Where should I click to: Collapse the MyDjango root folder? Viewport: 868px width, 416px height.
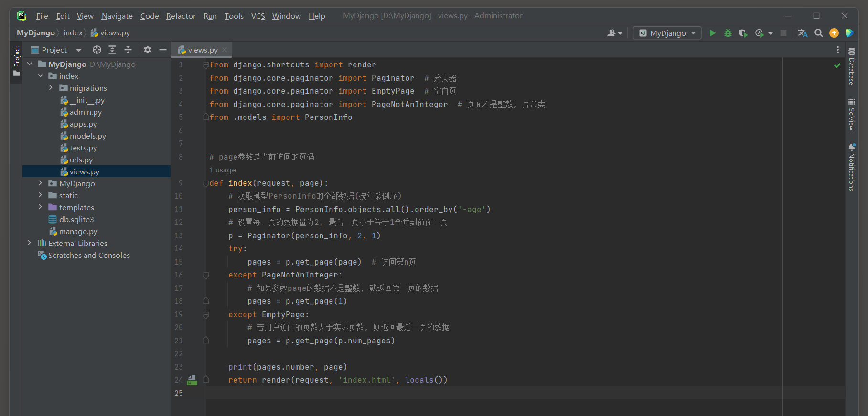pyautogui.click(x=30, y=64)
